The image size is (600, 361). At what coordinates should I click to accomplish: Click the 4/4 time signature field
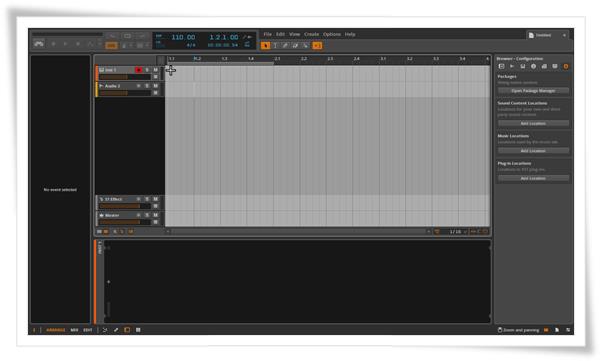(191, 45)
